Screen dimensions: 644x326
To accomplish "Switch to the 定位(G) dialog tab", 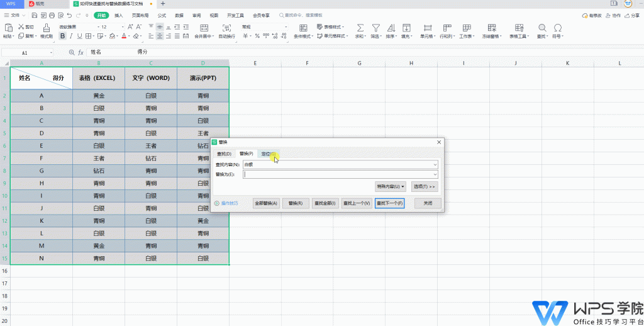I will tap(269, 154).
